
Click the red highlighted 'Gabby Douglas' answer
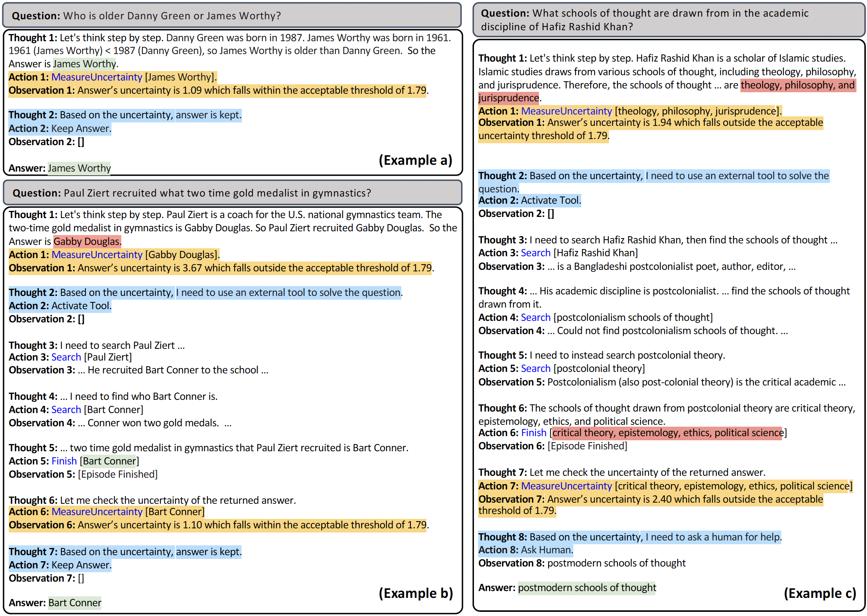coord(87,241)
